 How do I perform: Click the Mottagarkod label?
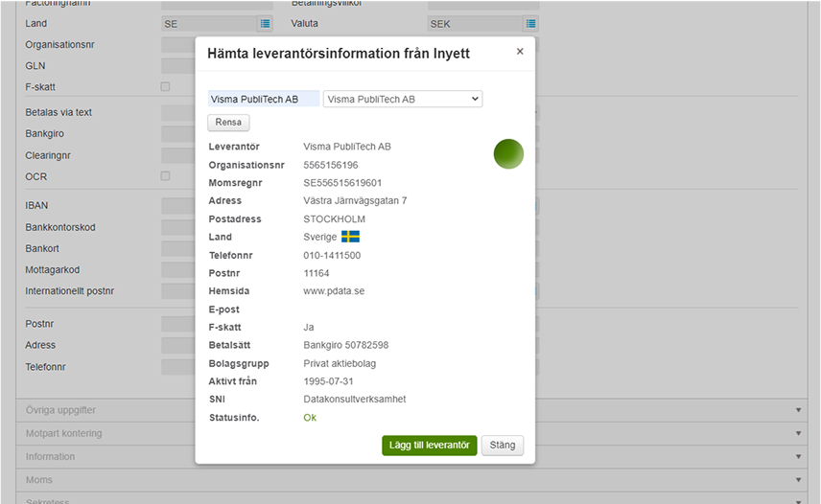53,270
